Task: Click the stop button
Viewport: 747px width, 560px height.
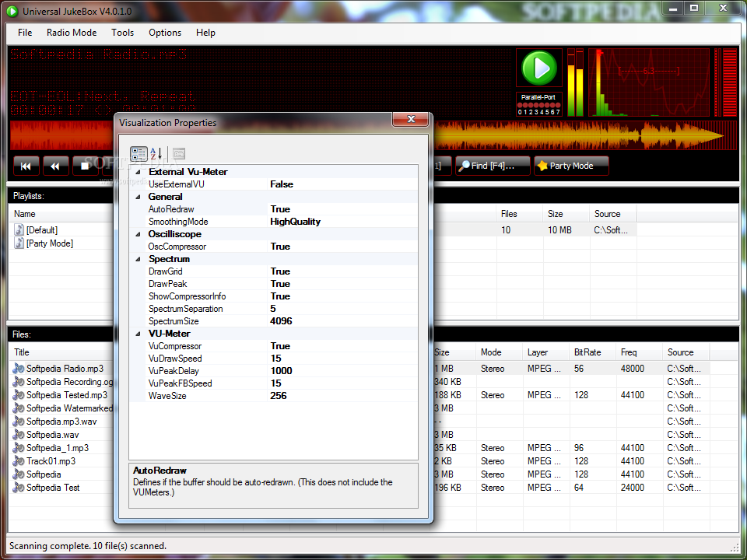Action: 85,166
